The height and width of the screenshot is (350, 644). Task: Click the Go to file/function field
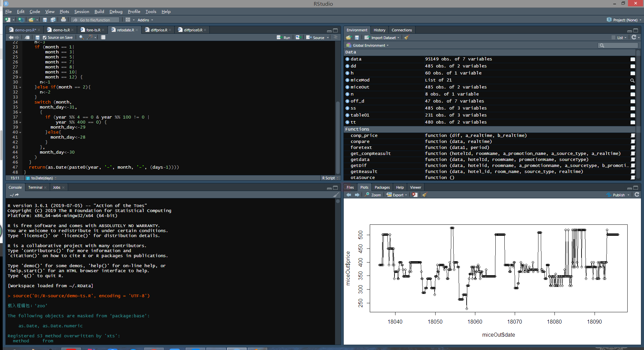(96, 20)
